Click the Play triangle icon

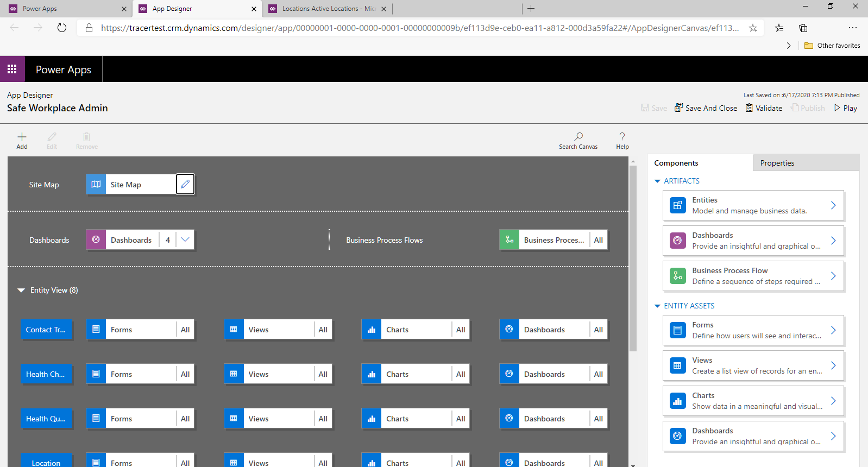(x=837, y=108)
